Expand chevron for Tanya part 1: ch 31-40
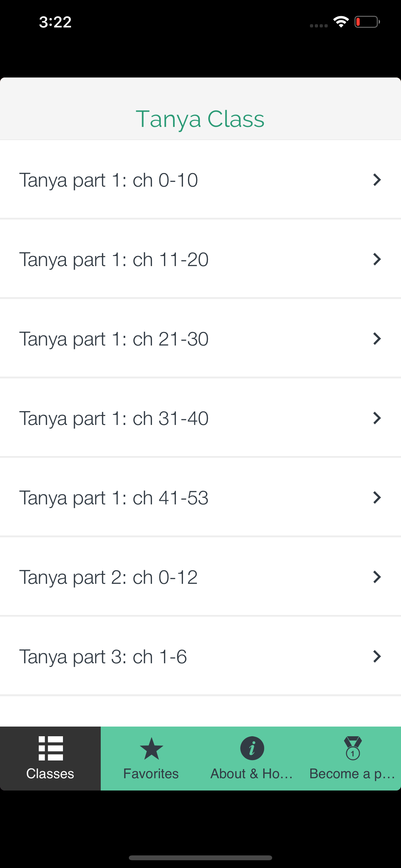This screenshot has height=868, width=401. 377,418
